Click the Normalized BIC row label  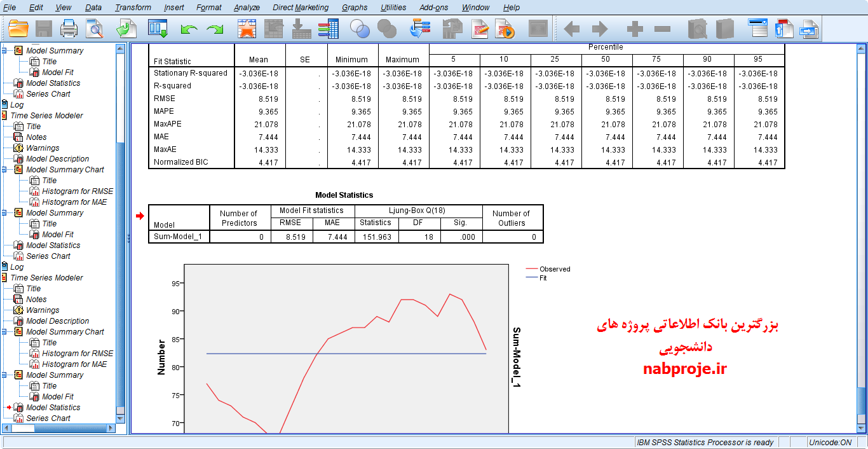point(181,162)
